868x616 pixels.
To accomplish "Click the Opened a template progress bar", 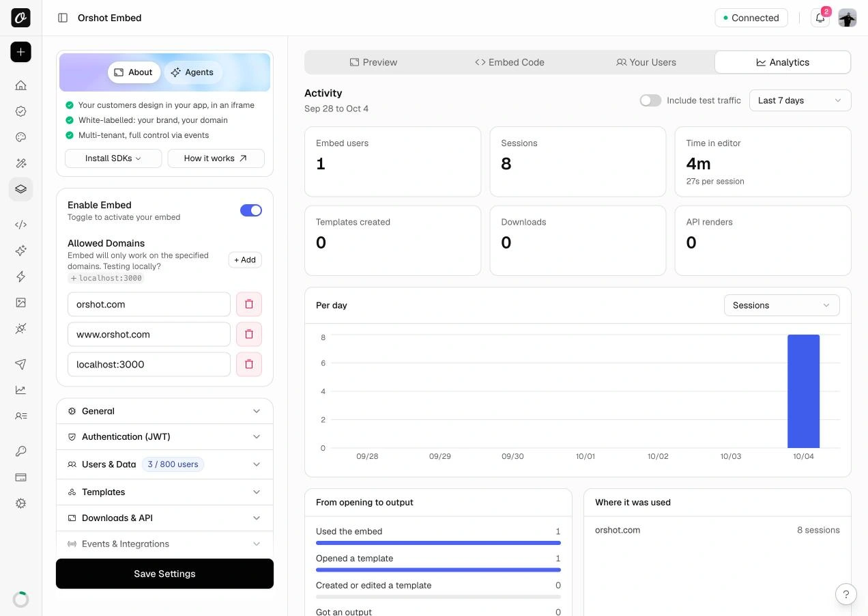I will [438, 570].
